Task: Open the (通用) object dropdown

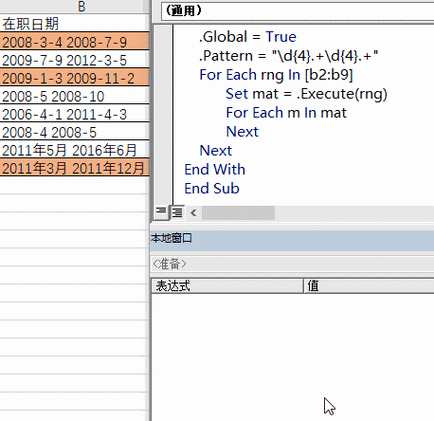Action: 297,11
